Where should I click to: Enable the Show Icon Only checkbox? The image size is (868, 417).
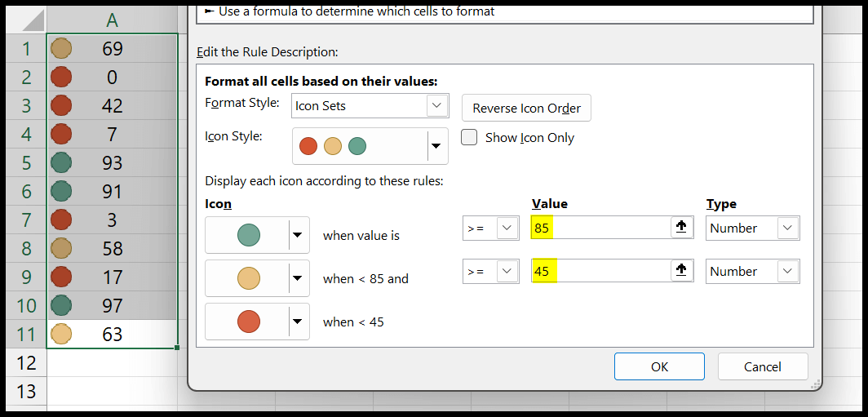pos(469,138)
